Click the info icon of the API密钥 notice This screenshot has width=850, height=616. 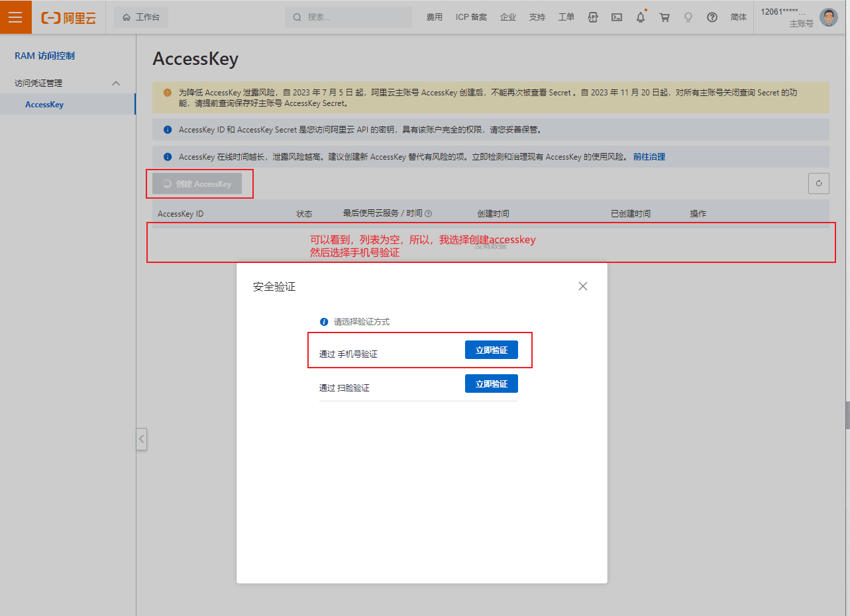pos(168,130)
